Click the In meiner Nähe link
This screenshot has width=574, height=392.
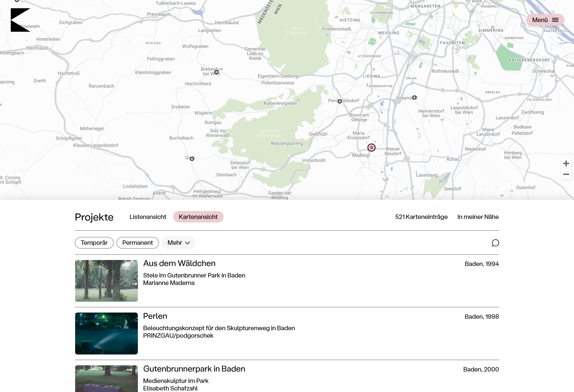(478, 217)
